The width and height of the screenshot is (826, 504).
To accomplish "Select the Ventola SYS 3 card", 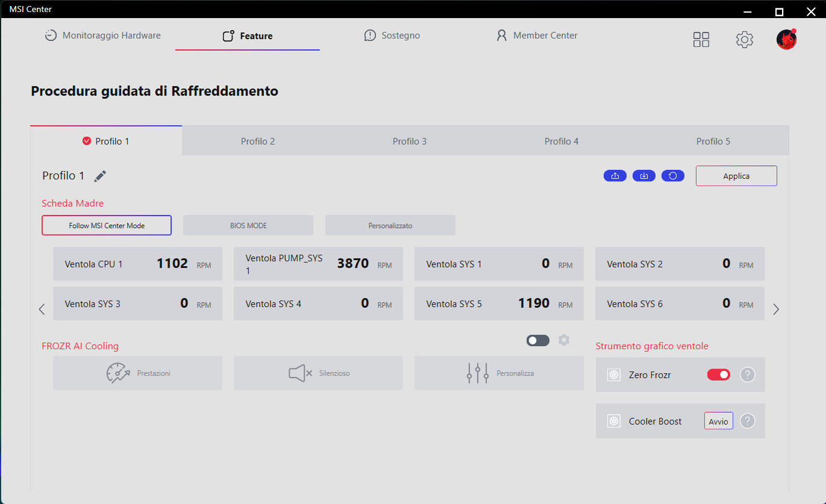I will pyautogui.click(x=137, y=303).
